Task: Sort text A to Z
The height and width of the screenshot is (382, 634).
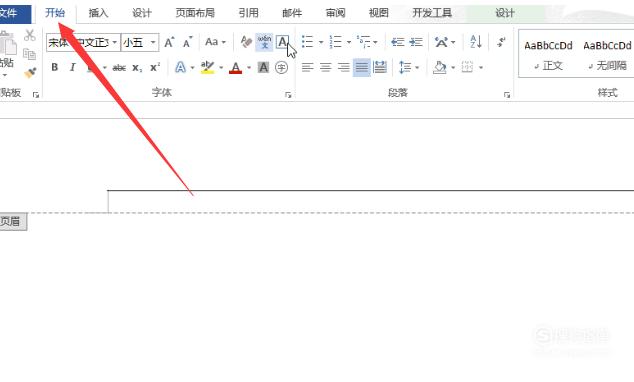Action: (476, 42)
